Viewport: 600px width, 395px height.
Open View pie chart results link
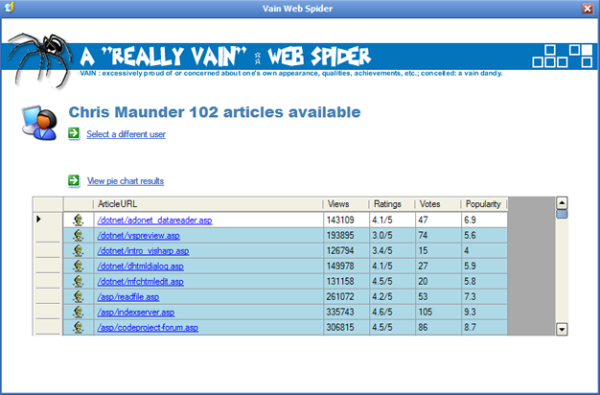(x=126, y=181)
